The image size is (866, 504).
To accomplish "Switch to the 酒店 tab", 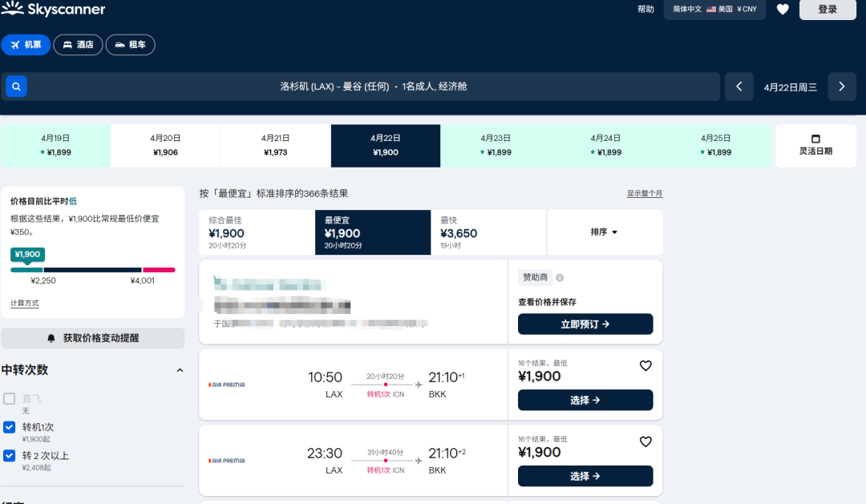I will [78, 45].
